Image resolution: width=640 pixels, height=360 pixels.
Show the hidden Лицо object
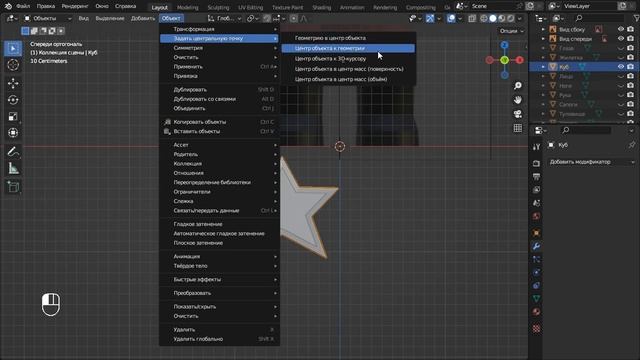click(x=621, y=76)
